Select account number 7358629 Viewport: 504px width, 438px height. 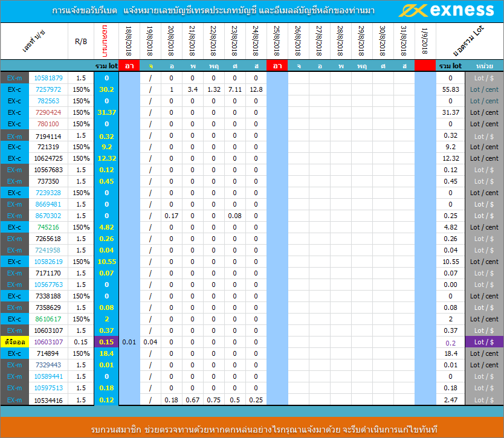coord(48,308)
